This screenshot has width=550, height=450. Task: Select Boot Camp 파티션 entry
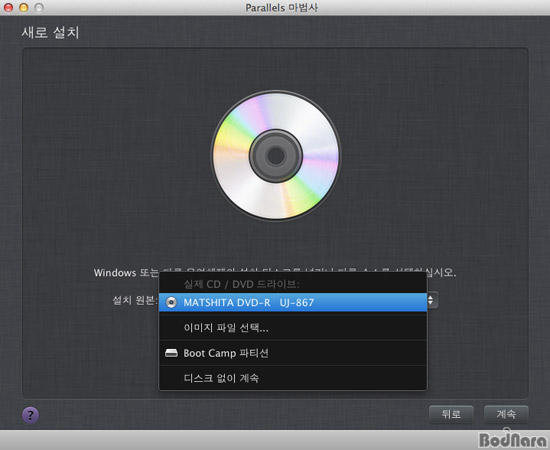click(293, 353)
